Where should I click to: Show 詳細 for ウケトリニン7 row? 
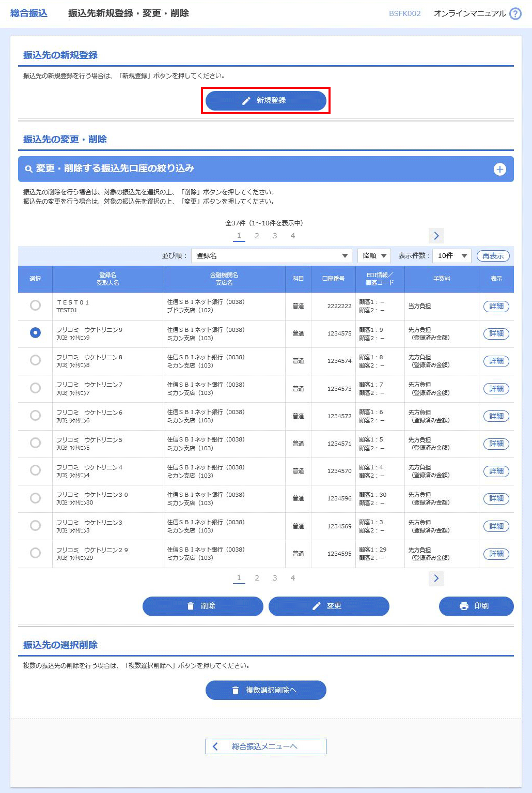click(496, 389)
